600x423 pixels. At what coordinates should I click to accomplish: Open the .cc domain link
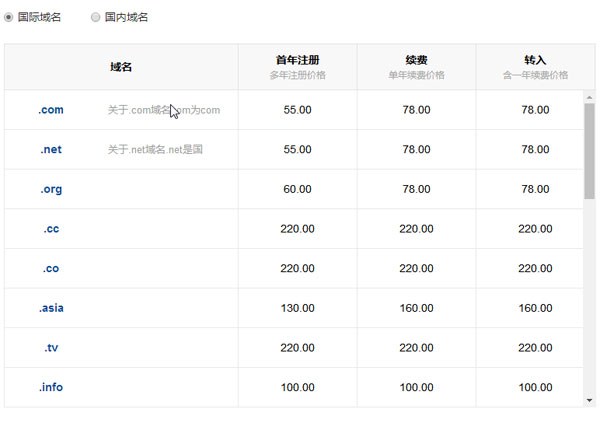click(x=51, y=229)
